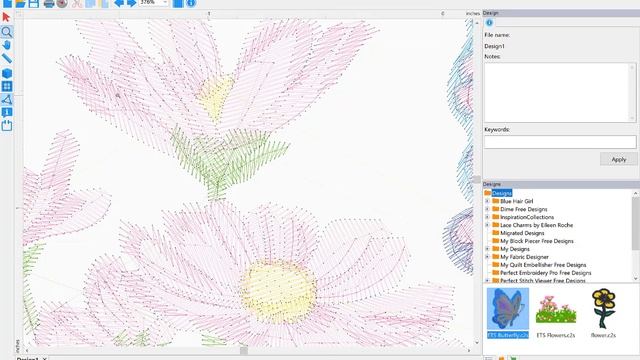Click the canvas scroll-up arrow
The height and width of the screenshot is (360, 640).
coord(476,23)
